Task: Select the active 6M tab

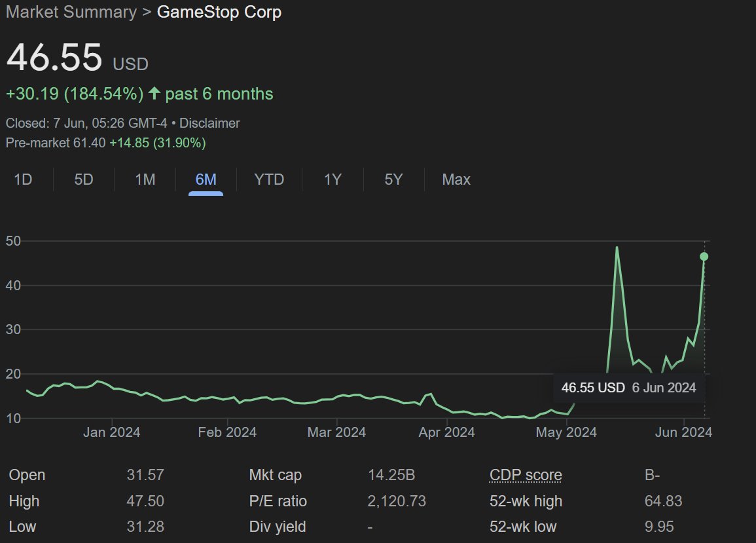Action: pyautogui.click(x=206, y=179)
